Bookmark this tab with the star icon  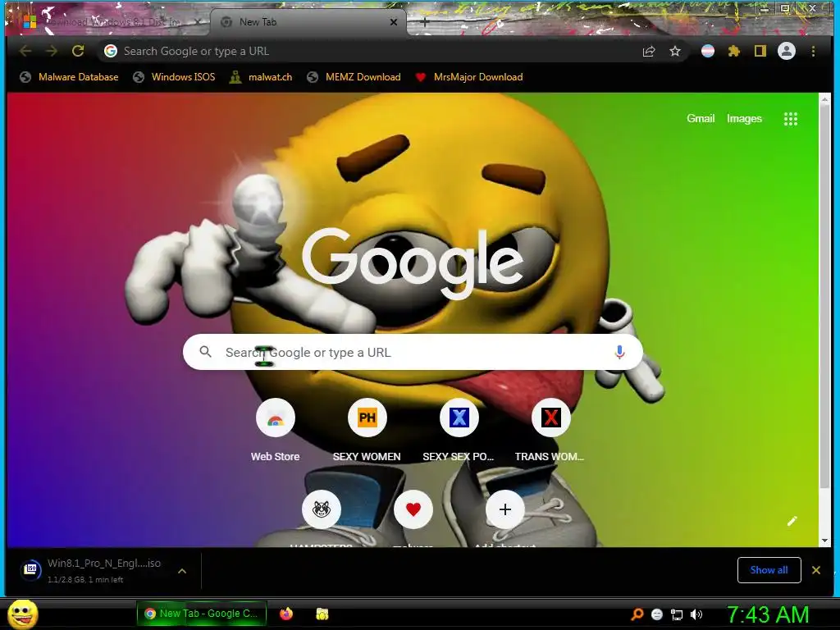point(675,51)
